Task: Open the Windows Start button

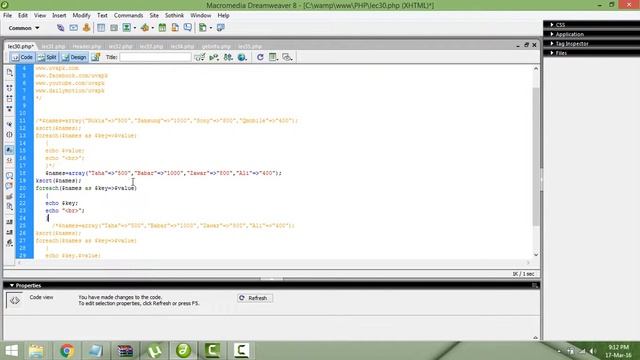Action: (x=11, y=351)
